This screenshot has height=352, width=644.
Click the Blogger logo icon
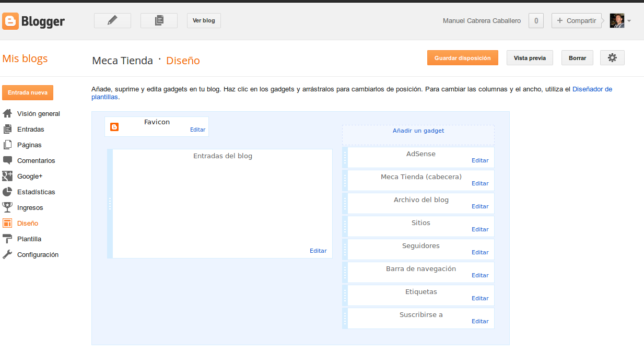(x=10, y=21)
